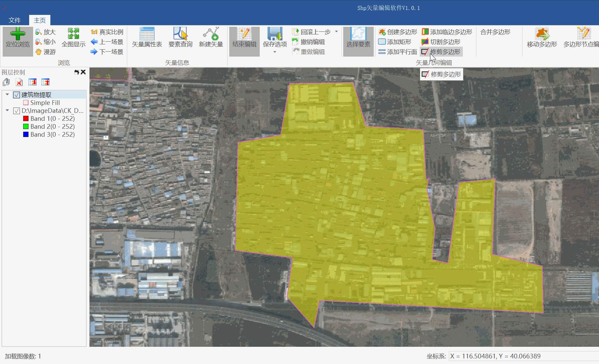Viewport: 599px width, 364px height.
Task: Activate the 漫游 pan hand tool
Action: [45, 52]
